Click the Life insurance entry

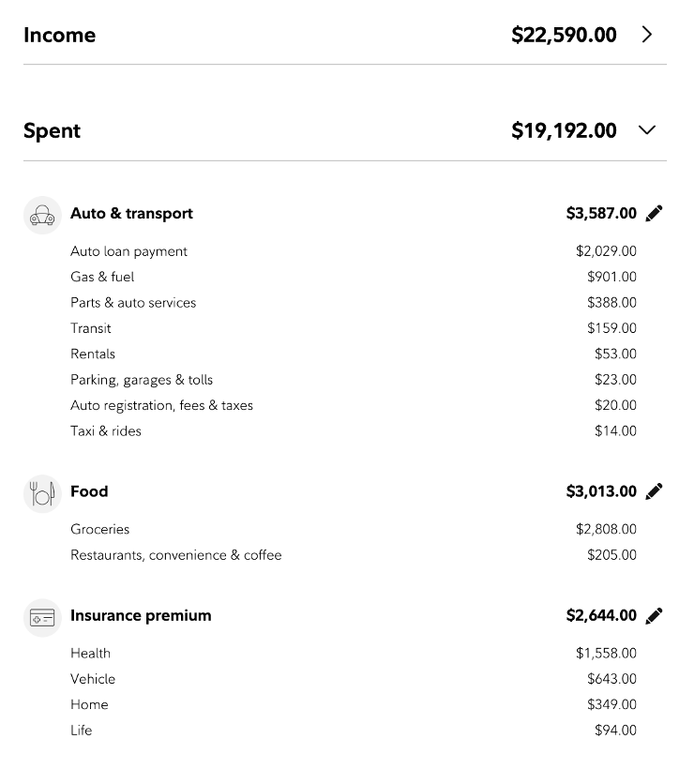click(354, 731)
